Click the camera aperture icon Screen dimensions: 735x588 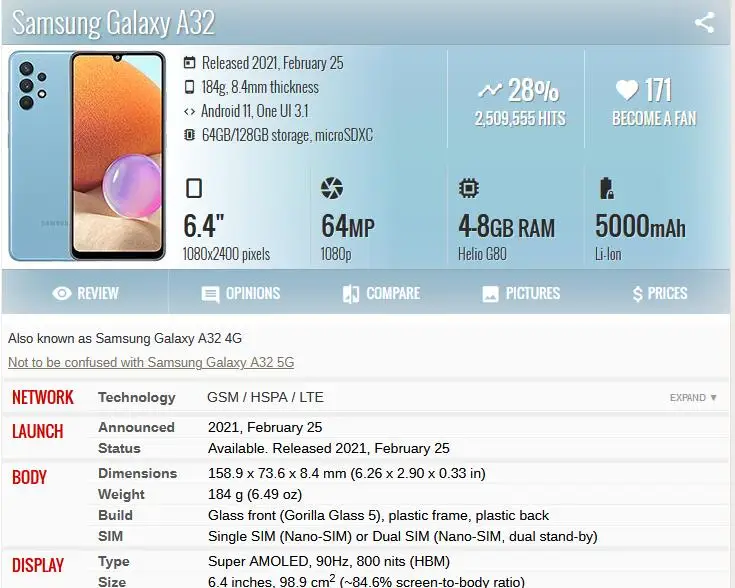[332, 188]
